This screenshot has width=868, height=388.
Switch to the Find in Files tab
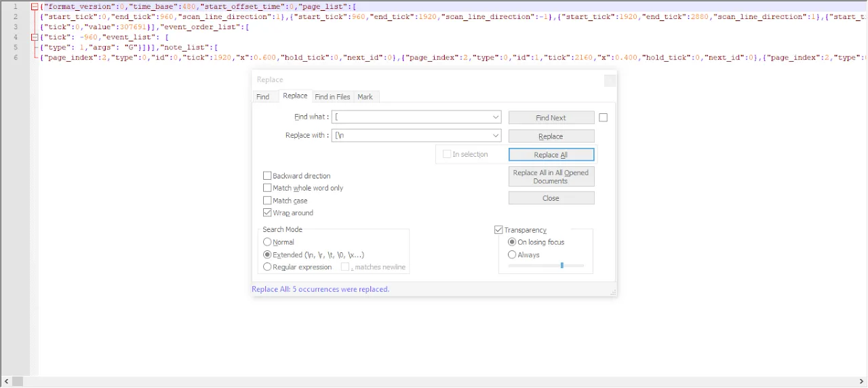[x=332, y=97]
